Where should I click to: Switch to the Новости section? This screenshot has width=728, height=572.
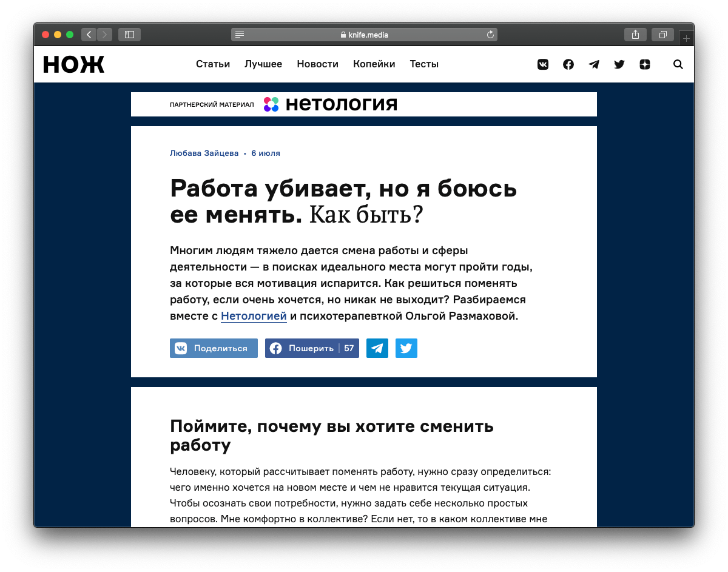(317, 64)
